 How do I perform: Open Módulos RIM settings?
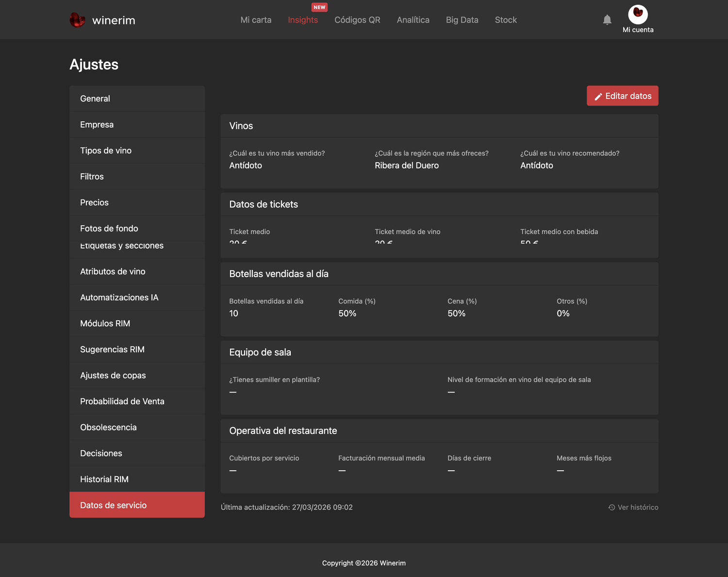point(137,323)
